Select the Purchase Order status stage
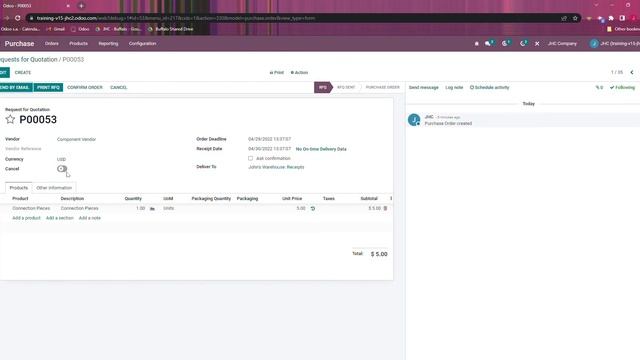This screenshot has width=640, height=360. coord(382,87)
